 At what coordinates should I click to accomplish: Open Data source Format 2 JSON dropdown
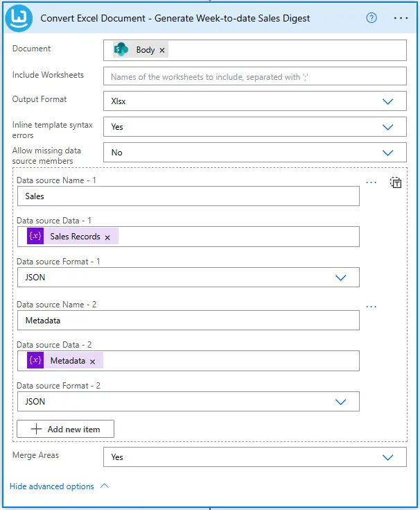click(x=189, y=402)
